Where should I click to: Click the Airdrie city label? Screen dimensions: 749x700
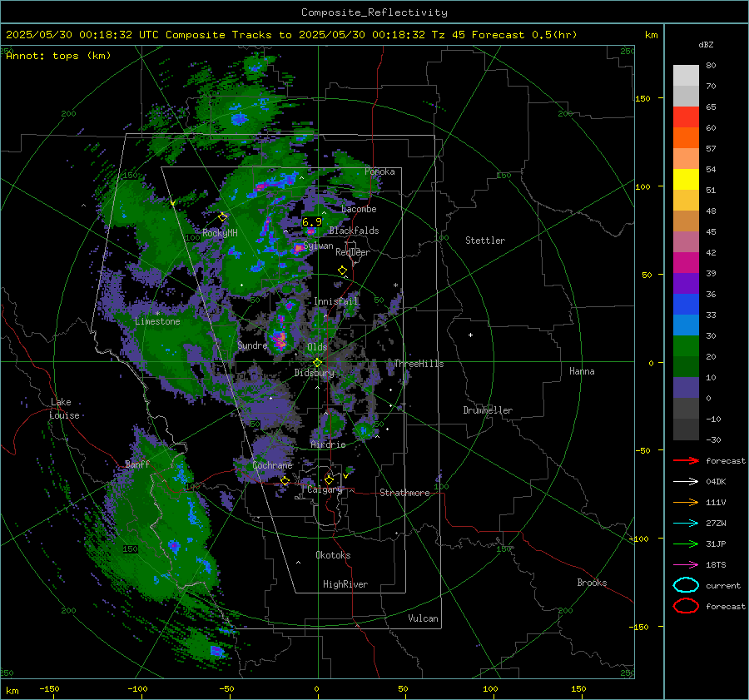click(x=328, y=444)
